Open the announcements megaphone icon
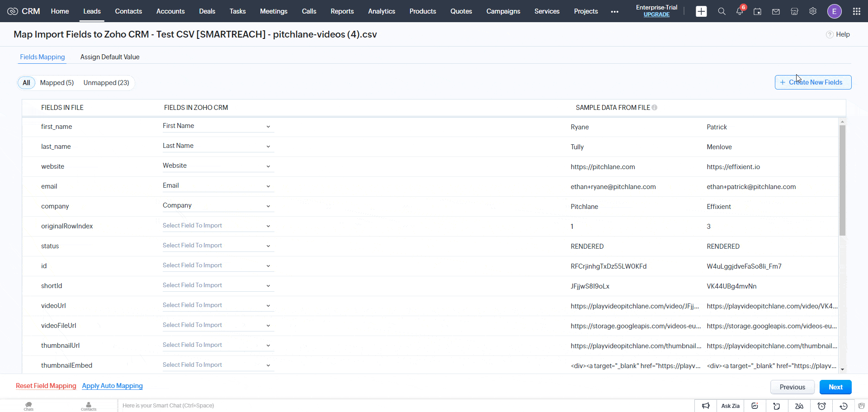Screen dimensions: 868x412 (x=706, y=406)
